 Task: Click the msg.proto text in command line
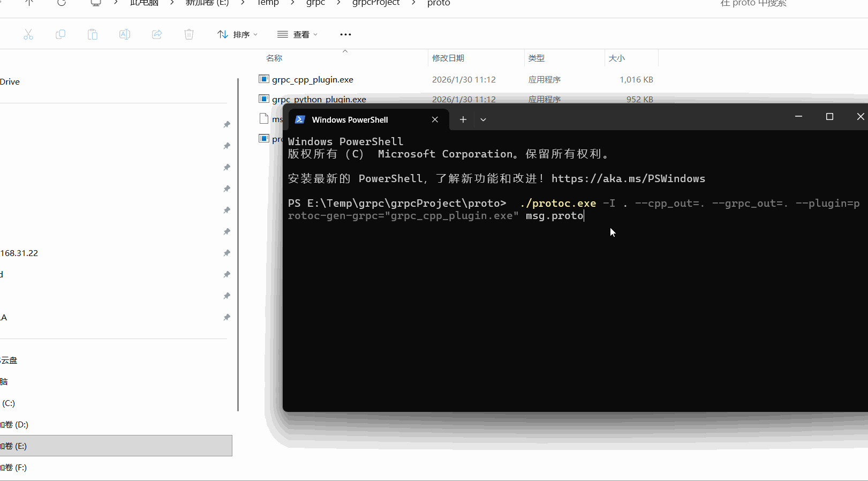554,215
